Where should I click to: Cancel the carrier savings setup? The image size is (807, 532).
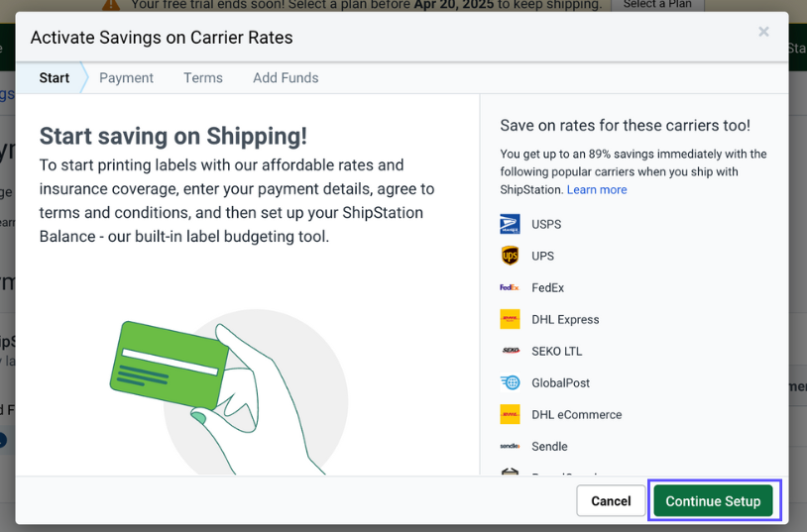(611, 500)
